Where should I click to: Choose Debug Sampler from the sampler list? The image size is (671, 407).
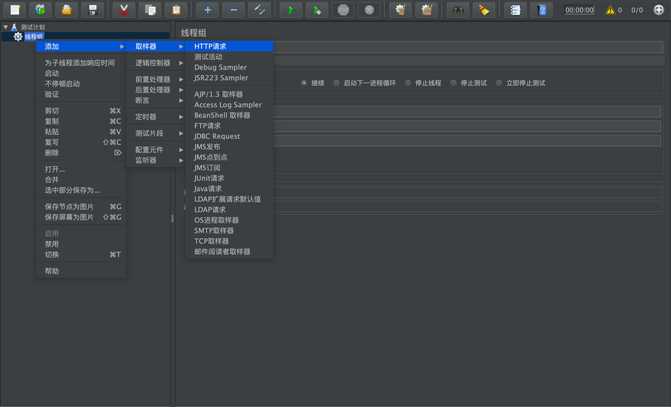230,67
